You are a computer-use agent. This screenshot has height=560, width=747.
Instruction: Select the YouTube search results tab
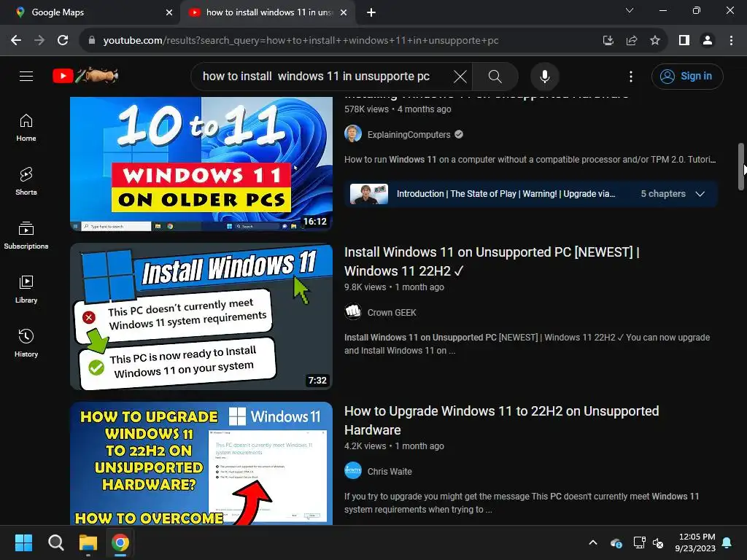(267, 12)
